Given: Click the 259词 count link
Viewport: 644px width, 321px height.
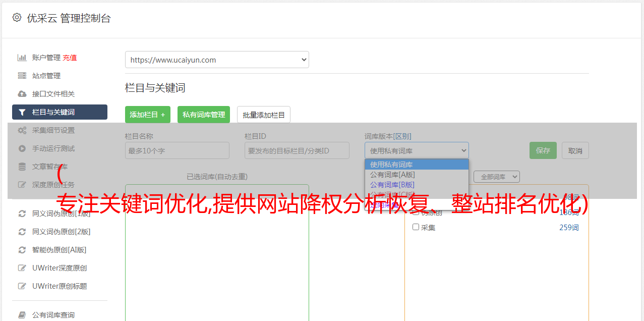Looking at the screenshot, I should 569,228.
